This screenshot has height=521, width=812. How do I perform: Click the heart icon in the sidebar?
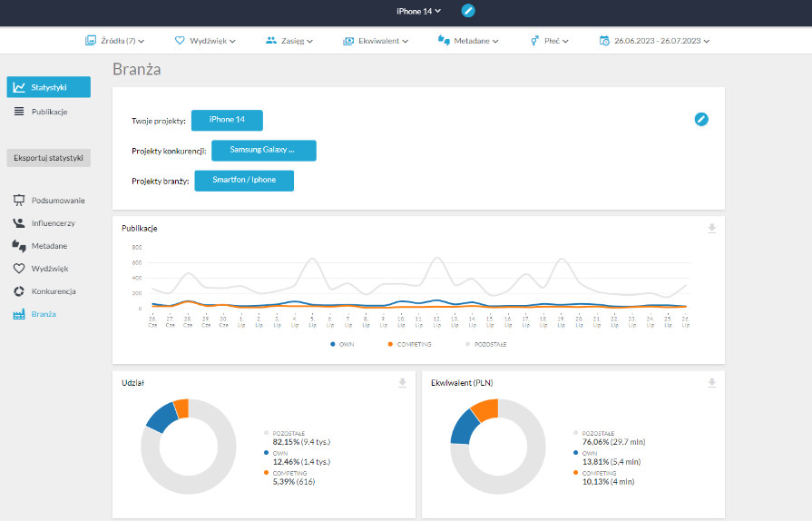click(19, 269)
